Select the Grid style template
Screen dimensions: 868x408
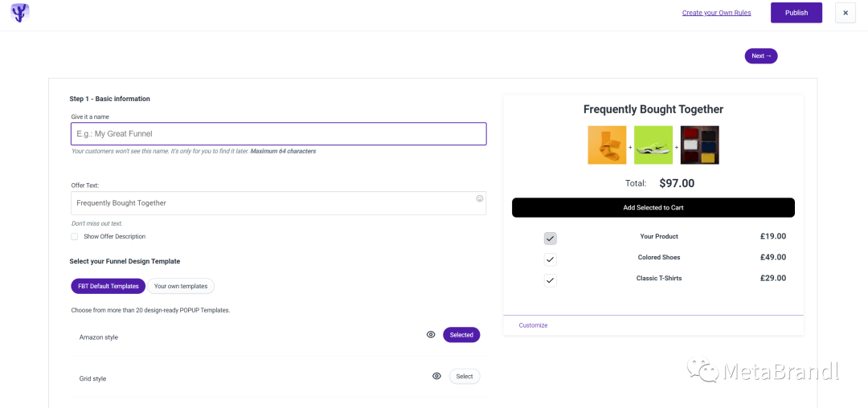(465, 377)
